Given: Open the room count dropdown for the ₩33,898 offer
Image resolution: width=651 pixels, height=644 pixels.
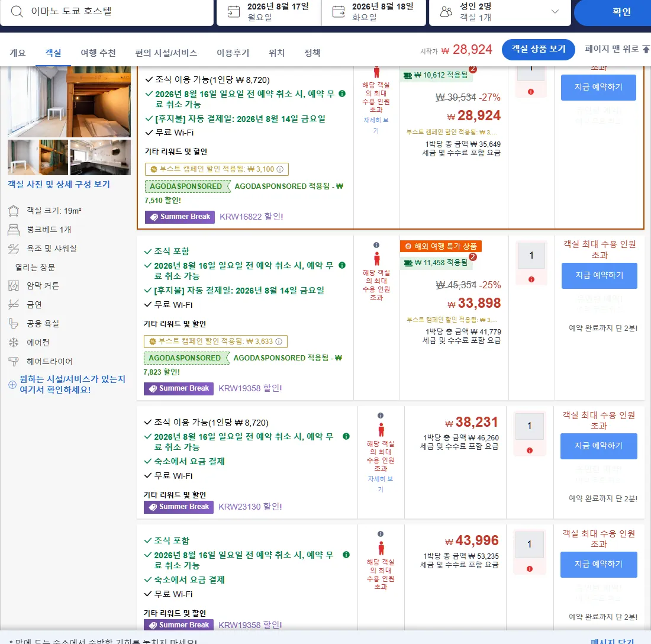Looking at the screenshot, I should click(531, 255).
